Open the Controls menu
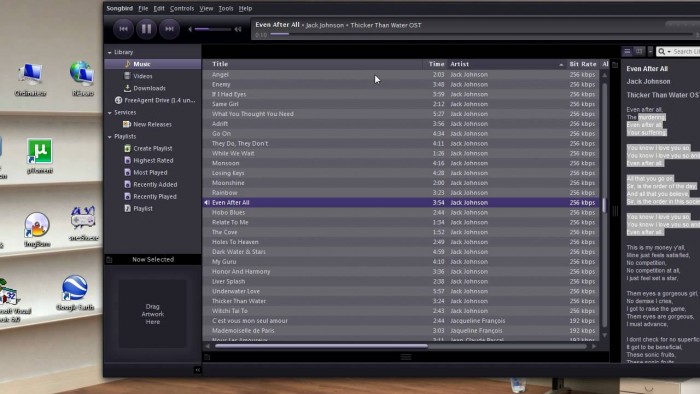Screen dimensions: 700x394 pos(182,8)
